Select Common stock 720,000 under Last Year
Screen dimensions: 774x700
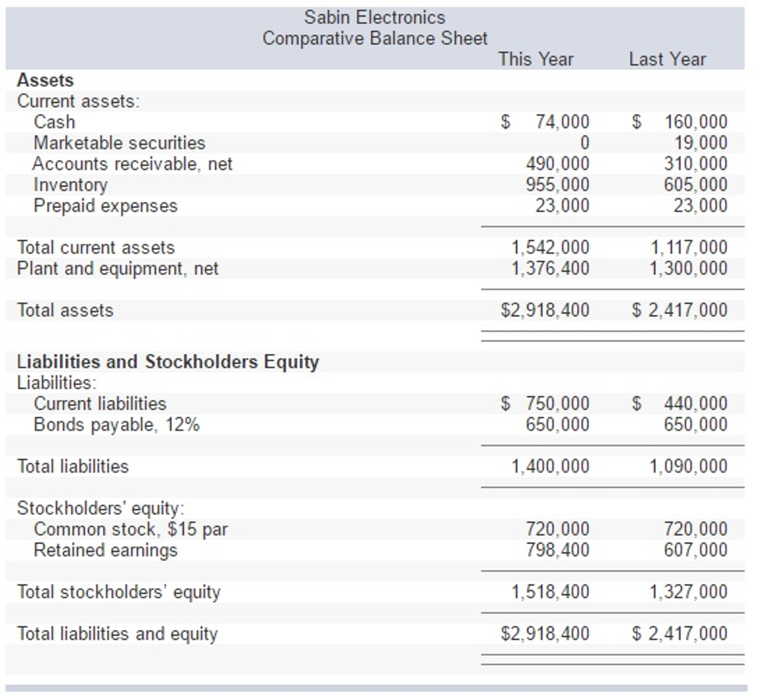click(x=696, y=529)
